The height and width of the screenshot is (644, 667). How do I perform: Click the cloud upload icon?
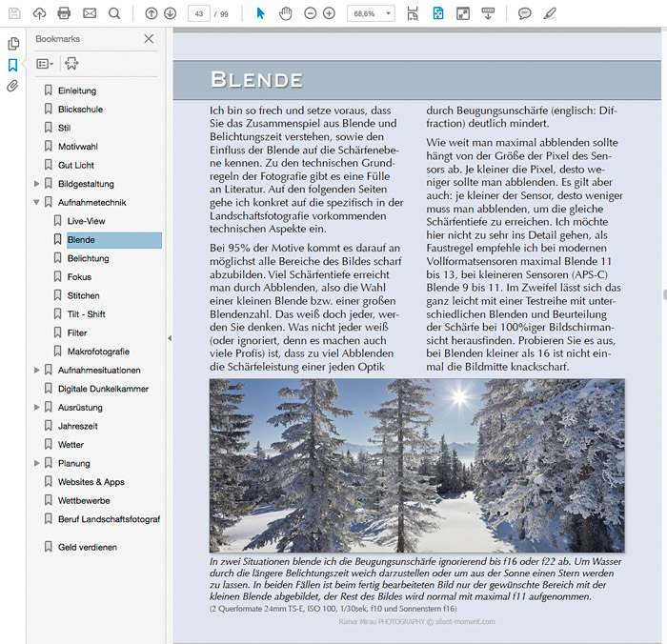pos(39,13)
